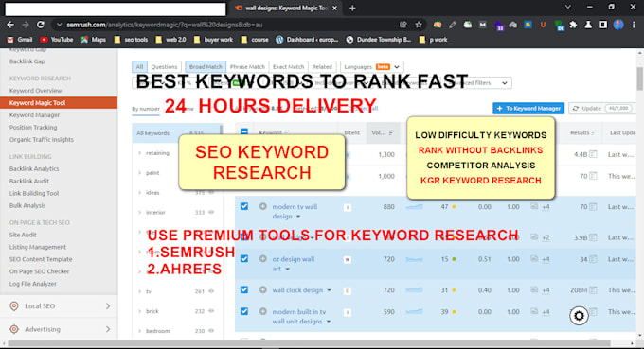Add wall clock design keyword plus icon
This screenshot has width=644, height=349.
click(x=263, y=289)
